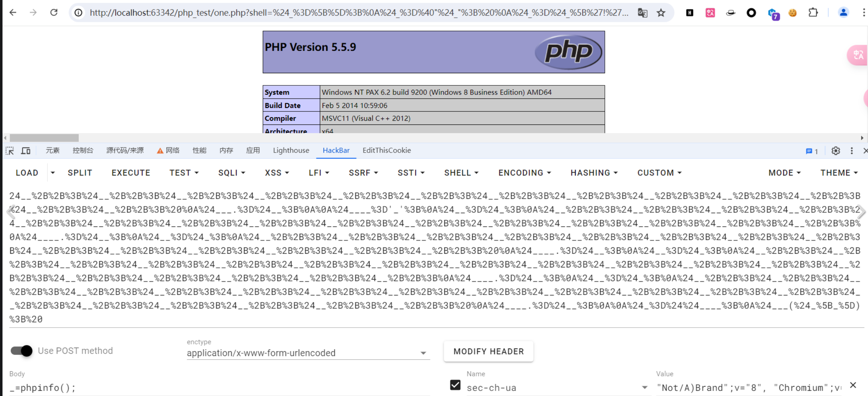The image size is (868, 396).
Task: Open the Google Translate page icon
Action: click(642, 13)
